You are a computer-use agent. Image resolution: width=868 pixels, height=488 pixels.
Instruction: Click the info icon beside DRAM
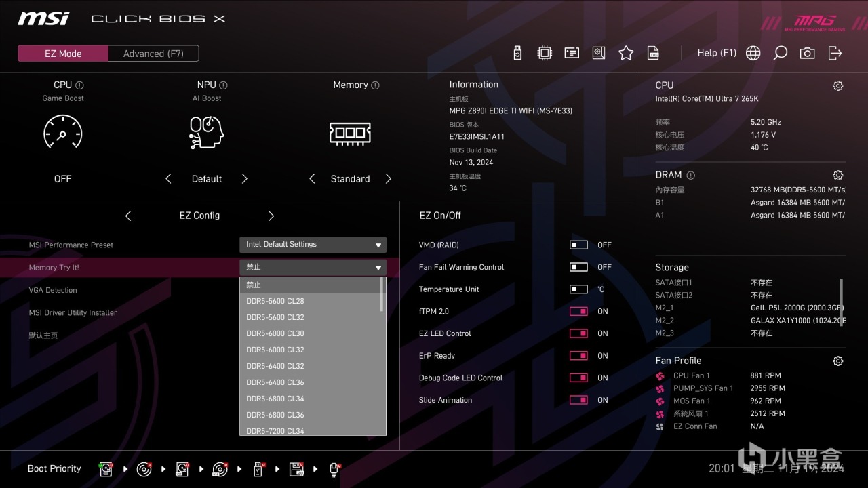pyautogui.click(x=690, y=175)
